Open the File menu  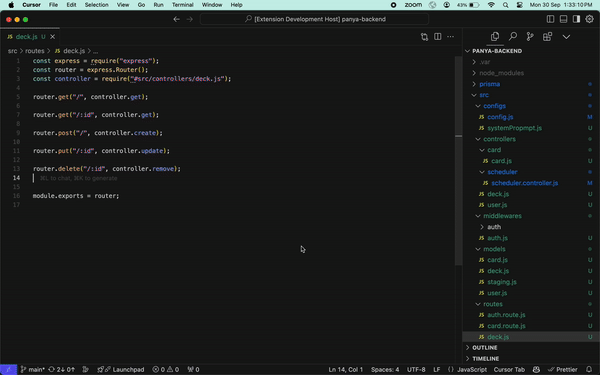tap(53, 5)
